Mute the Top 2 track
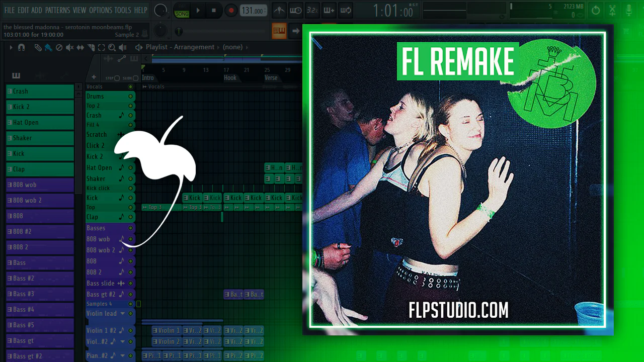The height and width of the screenshot is (362, 644). (131, 106)
